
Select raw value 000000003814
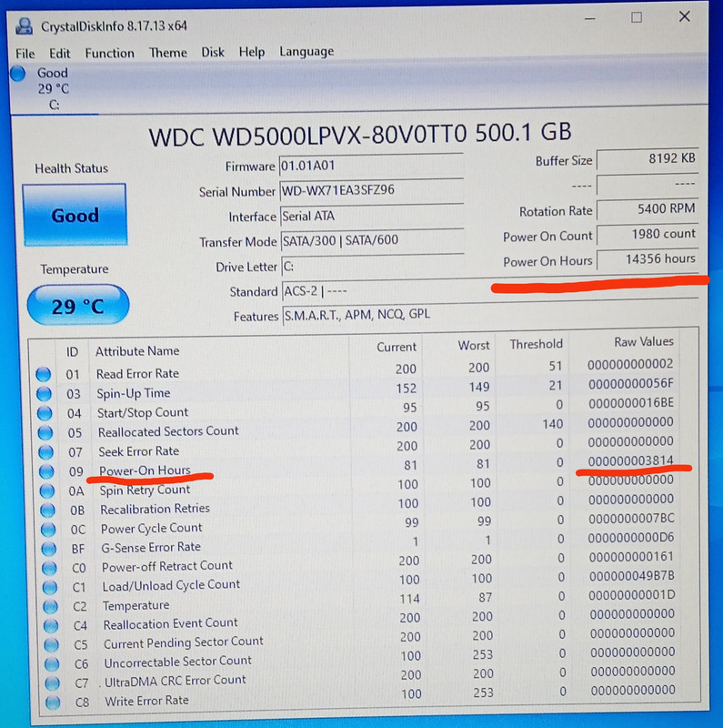630,460
